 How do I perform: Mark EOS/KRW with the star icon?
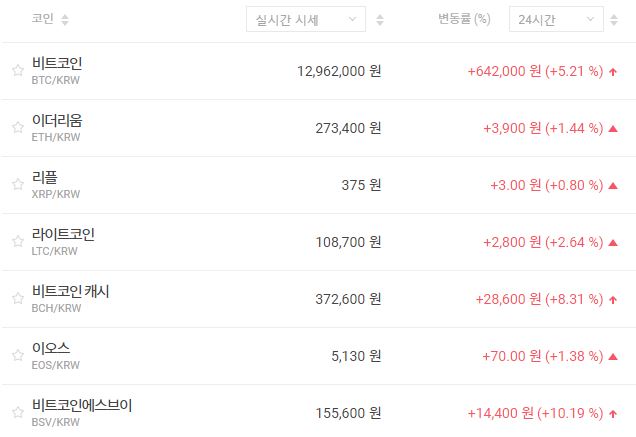coord(17,355)
